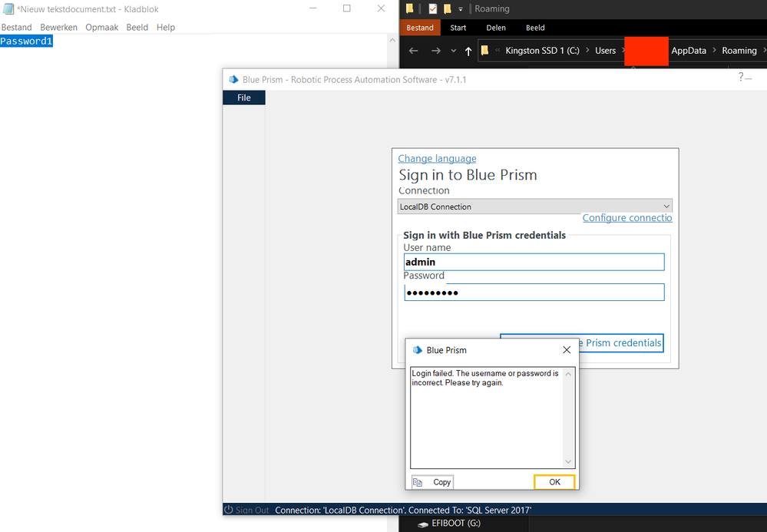Open the Opmaak menu in Kladblok
The height and width of the screenshot is (532, 767).
tap(102, 28)
